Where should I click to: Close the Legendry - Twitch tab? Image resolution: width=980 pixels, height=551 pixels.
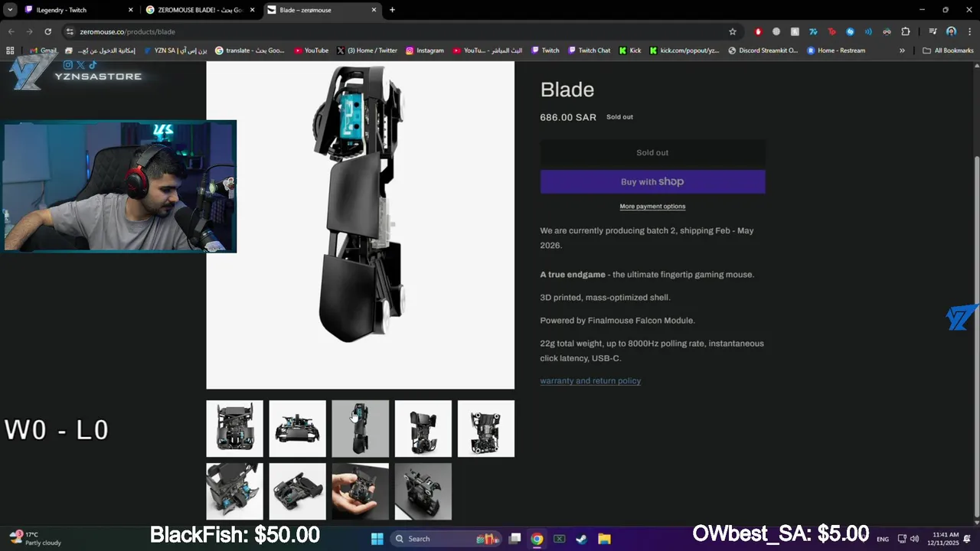click(130, 10)
